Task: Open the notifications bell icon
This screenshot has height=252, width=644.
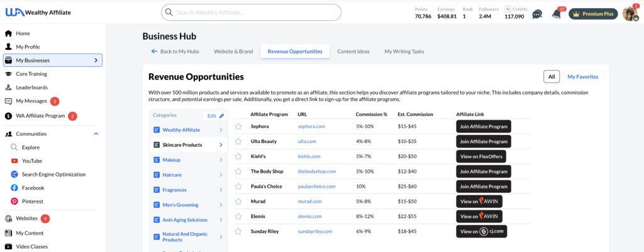Action: (x=557, y=14)
